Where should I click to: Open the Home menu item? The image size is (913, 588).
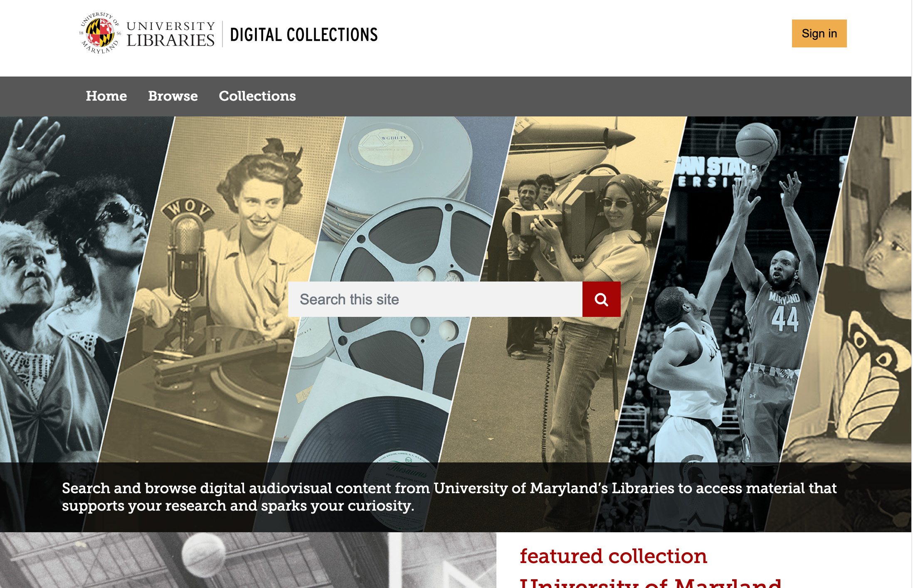[x=106, y=96]
